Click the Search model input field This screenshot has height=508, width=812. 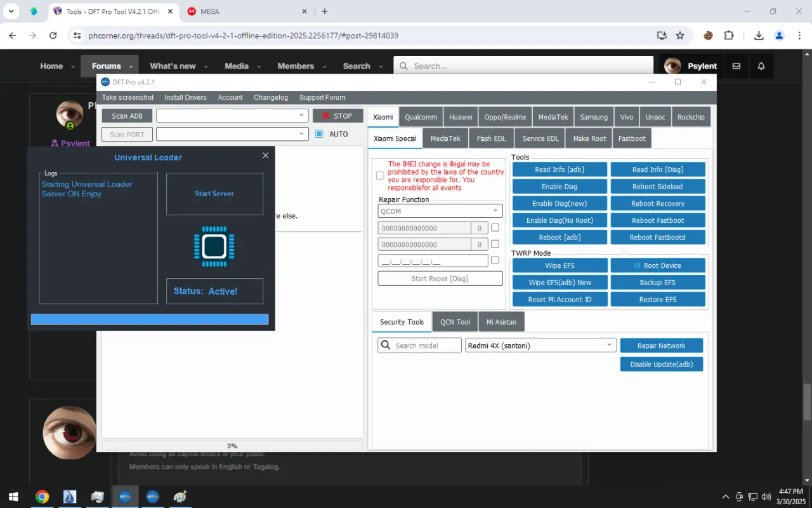click(x=419, y=345)
